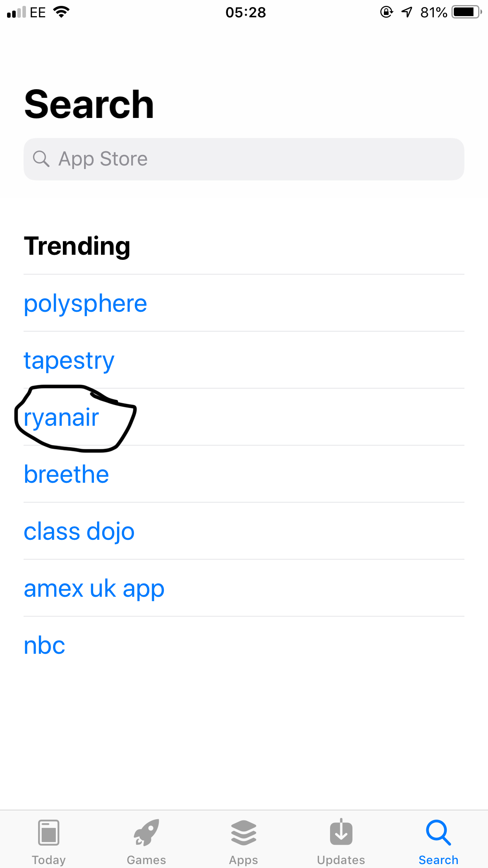Tap the Search magnifier tab icon
The width and height of the screenshot is (488, 868).
point(438,833)
